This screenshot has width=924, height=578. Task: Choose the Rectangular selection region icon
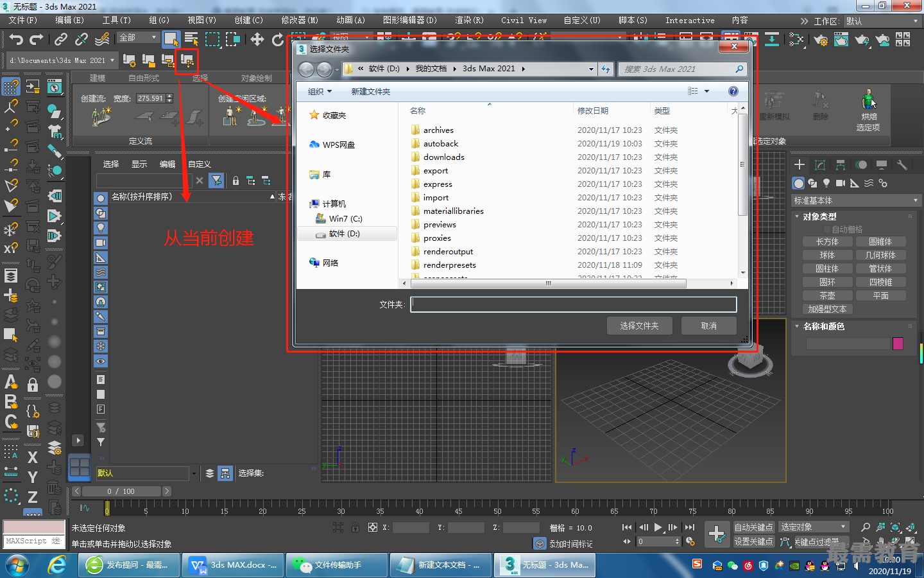[x=212, y=40]
